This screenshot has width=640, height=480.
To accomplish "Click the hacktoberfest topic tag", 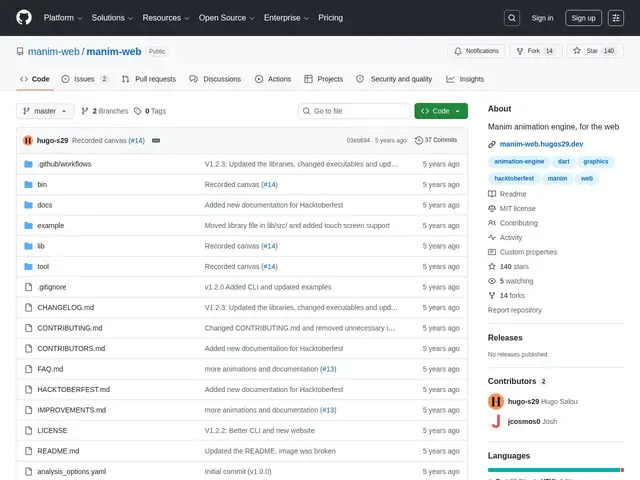I will [x=514, y=178].
